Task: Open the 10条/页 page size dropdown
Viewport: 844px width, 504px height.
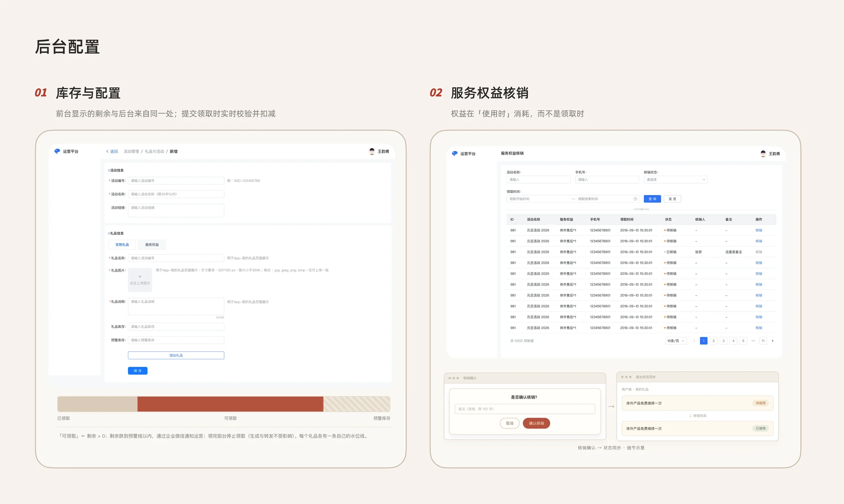Action: [x=676, y=341]
